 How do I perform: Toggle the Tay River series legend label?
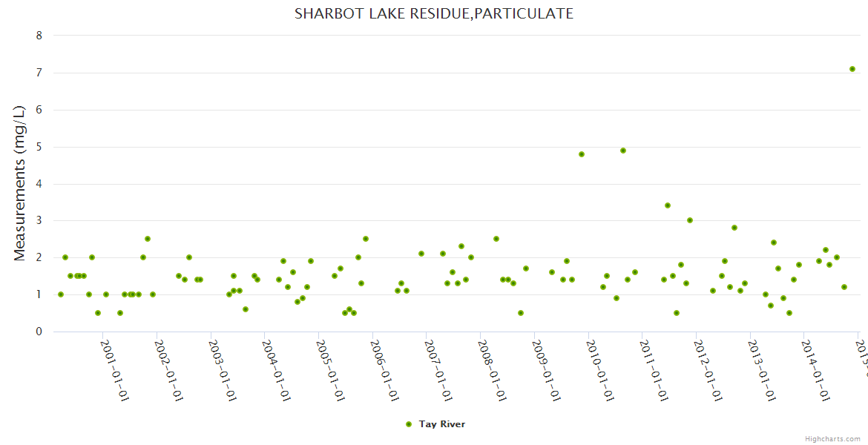click(441, 424)
